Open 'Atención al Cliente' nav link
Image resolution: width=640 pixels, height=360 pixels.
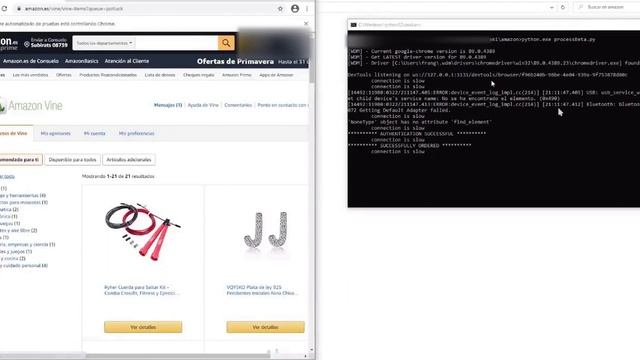click(127, 61)
